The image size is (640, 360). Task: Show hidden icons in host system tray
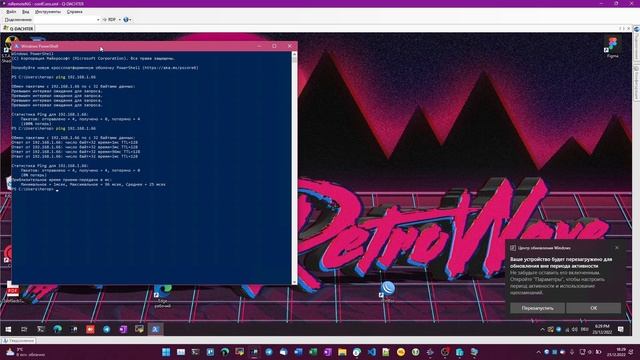[538, 352]
